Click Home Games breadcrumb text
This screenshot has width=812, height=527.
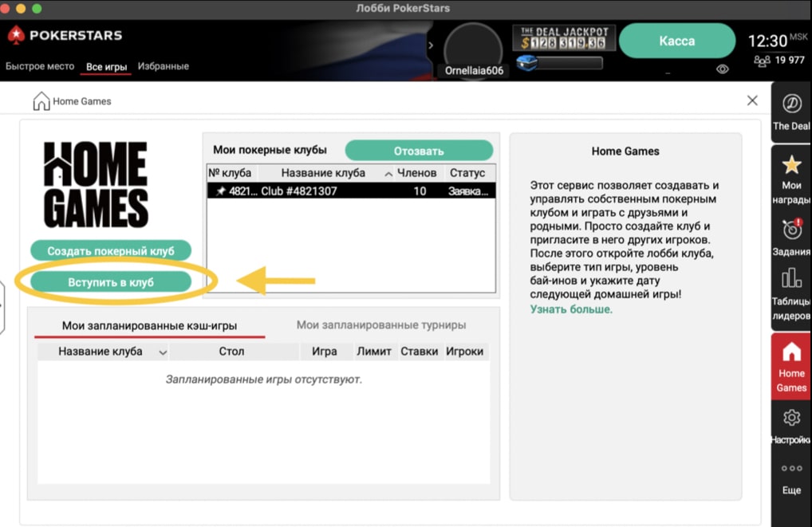click(x=82, y=101)
